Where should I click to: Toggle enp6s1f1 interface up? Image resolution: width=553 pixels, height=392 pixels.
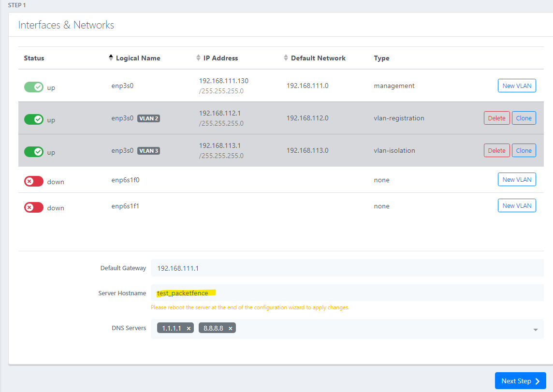(x=34, y=207)
